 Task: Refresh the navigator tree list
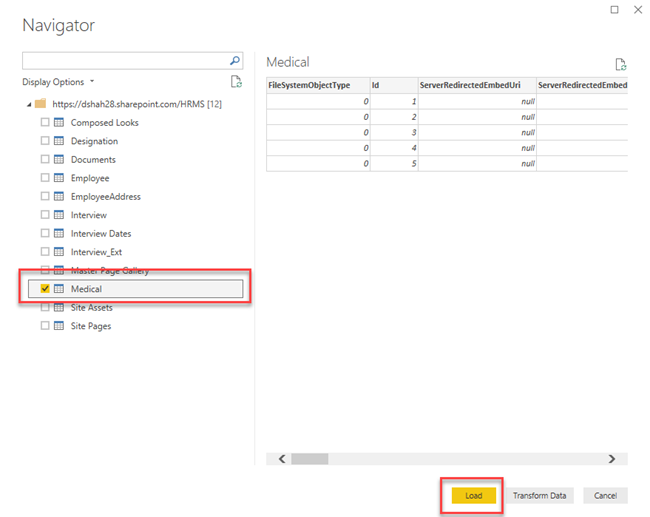(x=236, y=82)
